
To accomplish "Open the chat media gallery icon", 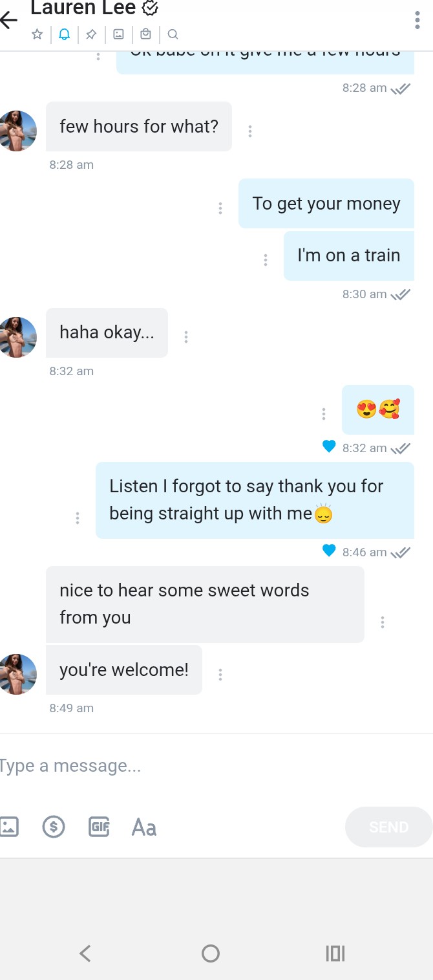I will tap(118, 34).
